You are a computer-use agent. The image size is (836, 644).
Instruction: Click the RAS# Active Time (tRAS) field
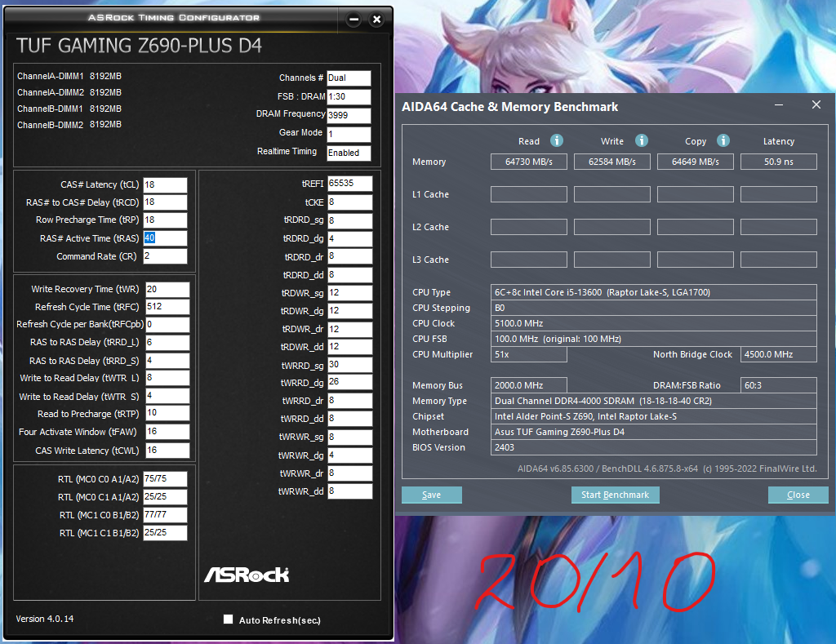pyautogui.click(x=165, y=238)
